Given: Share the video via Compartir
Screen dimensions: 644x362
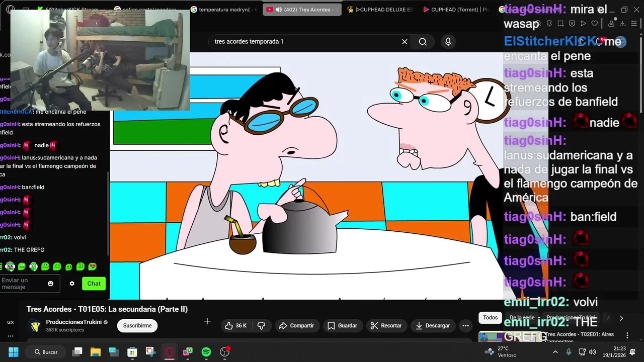Looking at the screenshot, I should [297, 326].
